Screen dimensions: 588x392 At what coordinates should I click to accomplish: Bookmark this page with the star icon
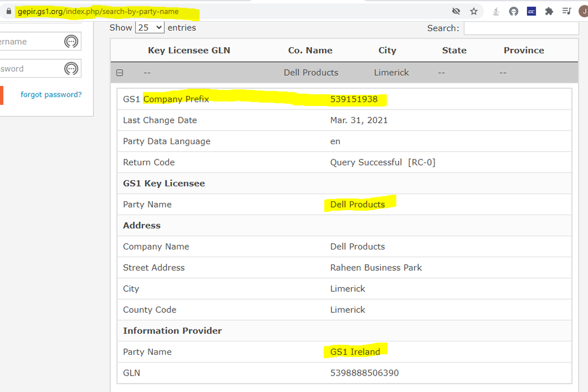point(474,11)
